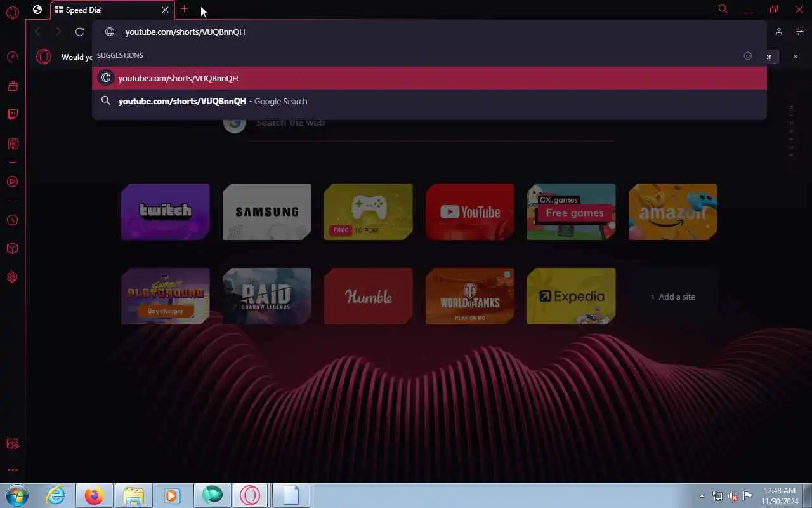The image size is (812, 508).
Task: Open the Amazon speed dial tile
Action: click(x=673, y=212)
